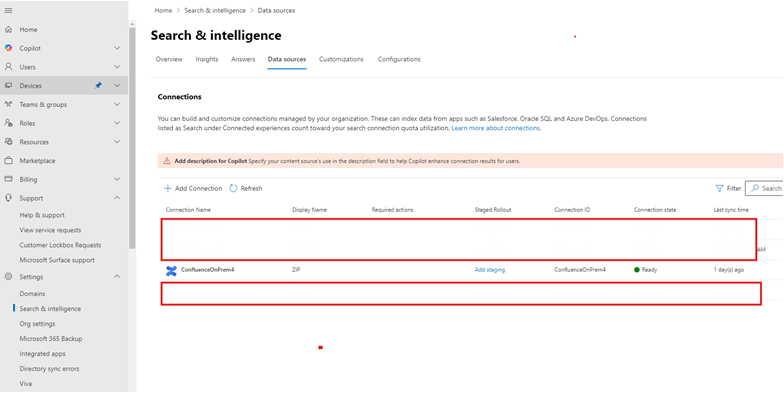The image size is (784, 393).
Task: Click the ConfluenceOnPrem4 Confluence logo icon
Action: coord(172,270)
